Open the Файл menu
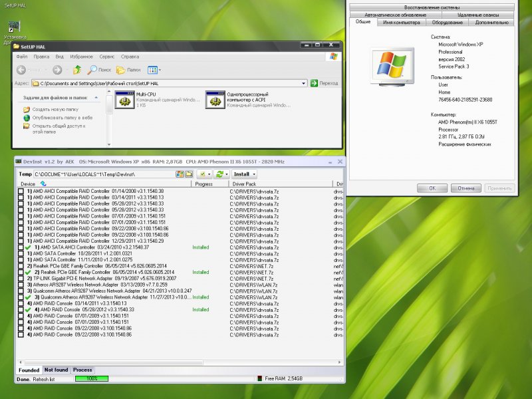 (22, 57)
